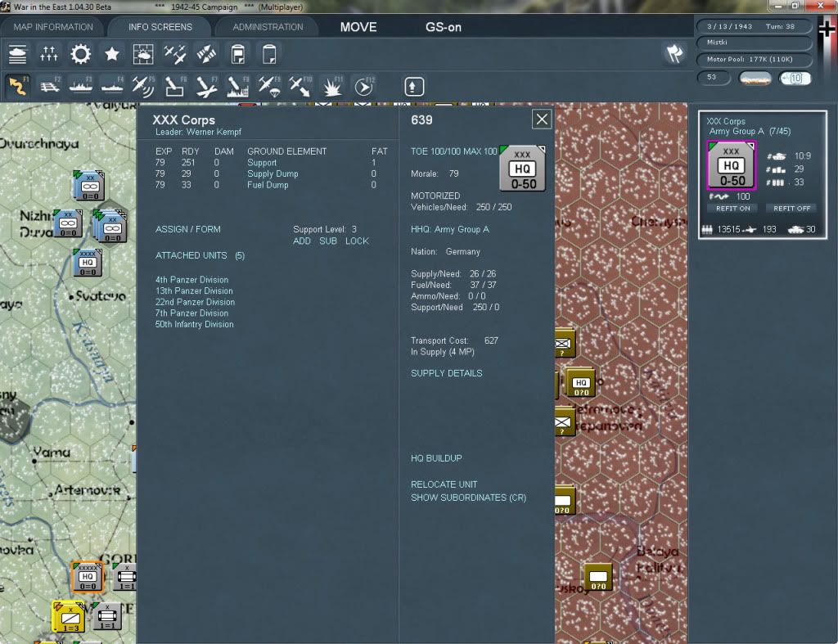Screen dimensions: 838x644
Task: Click the crossed rockets info icon
Action: coord(206,54)
